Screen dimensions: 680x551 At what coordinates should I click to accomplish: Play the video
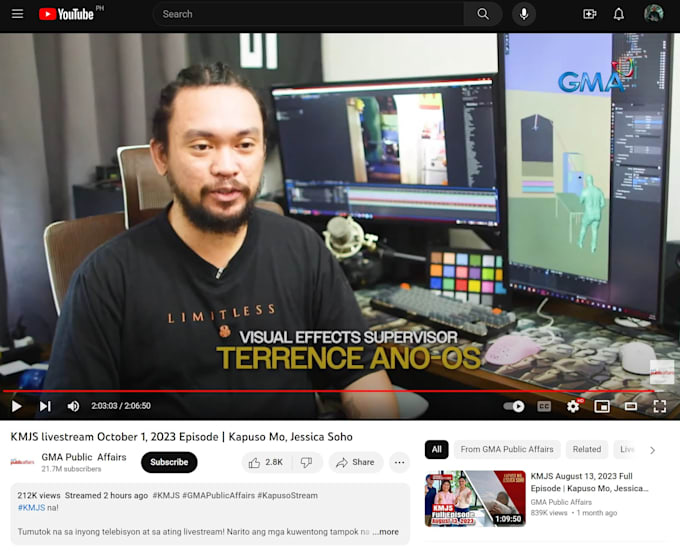[x=16, y=406]
